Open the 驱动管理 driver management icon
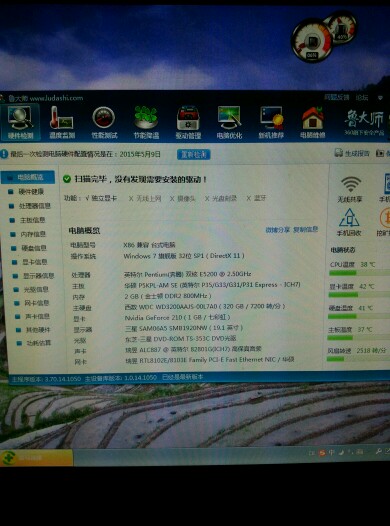The width and height of the screenshot is (390, 526). pyautogui.click(x=188, y=122)
